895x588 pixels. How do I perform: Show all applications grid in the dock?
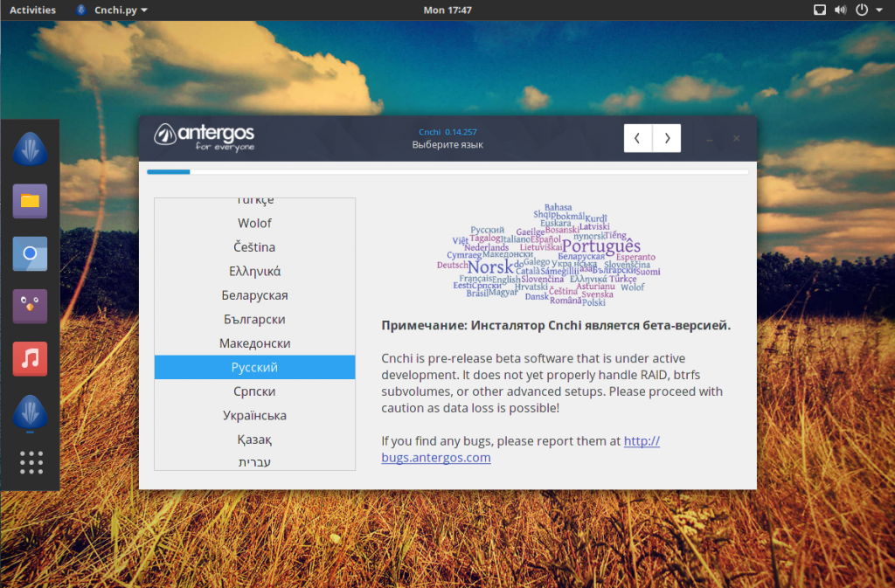click(x=31, y=462)
